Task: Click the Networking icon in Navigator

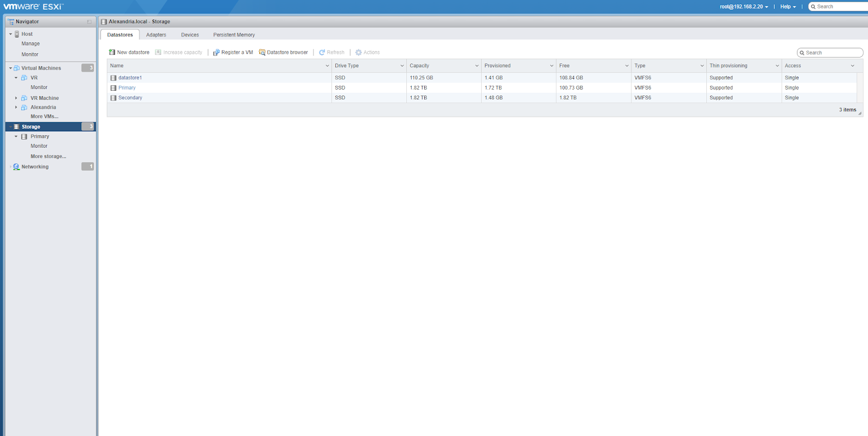Action: (16, 167)
